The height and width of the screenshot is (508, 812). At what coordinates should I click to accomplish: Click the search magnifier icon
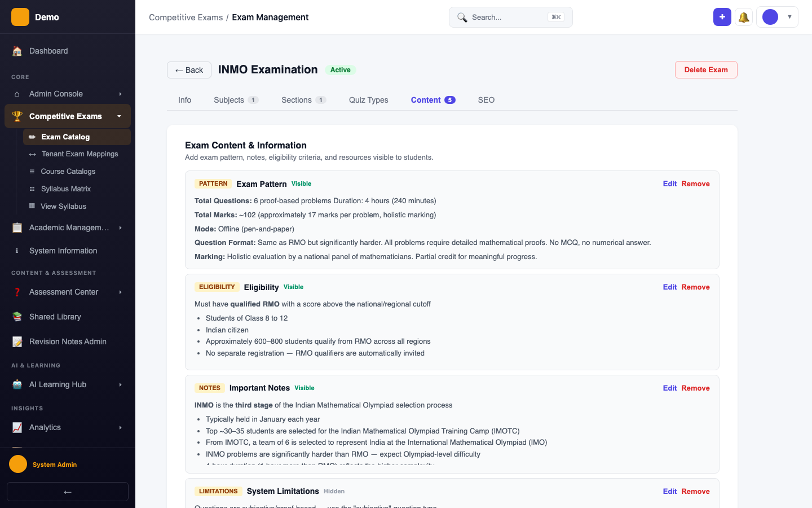(462, 17)
